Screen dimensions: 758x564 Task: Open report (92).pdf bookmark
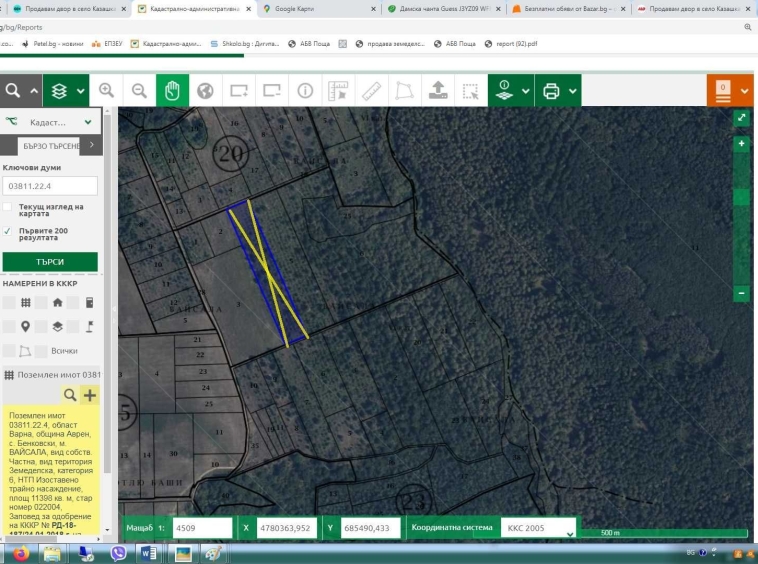click(511, 44)
